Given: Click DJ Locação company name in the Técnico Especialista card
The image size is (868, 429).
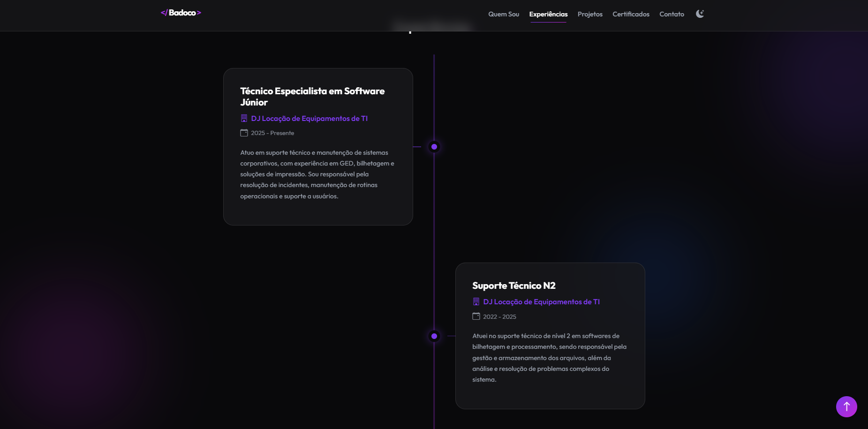Looking at the screenshot, I should [309, 119].
